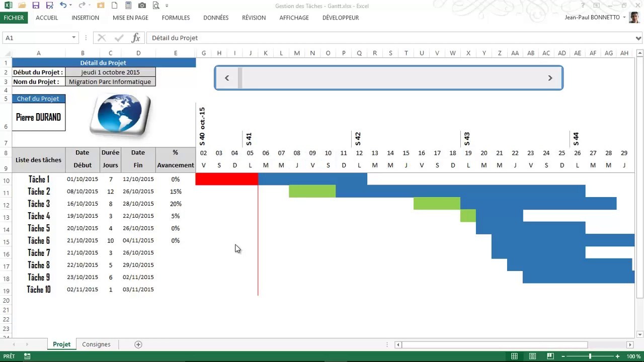Image resolution: width=644 pixels, height=362 pixels.
Task: Switch to Page Layout view icon
Action: click(532, 356)
